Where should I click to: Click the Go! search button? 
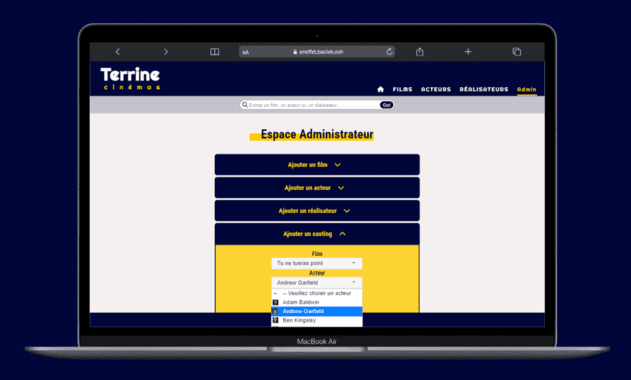click(x=386, y=105)
